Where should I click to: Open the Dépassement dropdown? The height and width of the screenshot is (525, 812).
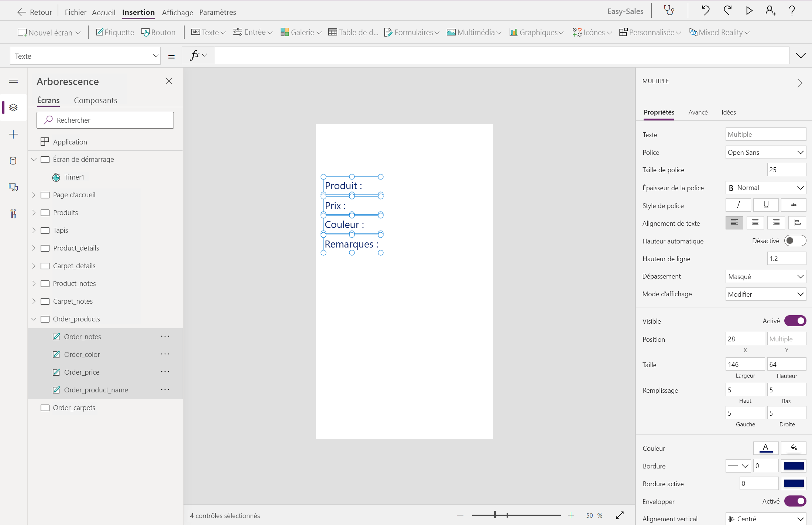[x=765, y=276]
